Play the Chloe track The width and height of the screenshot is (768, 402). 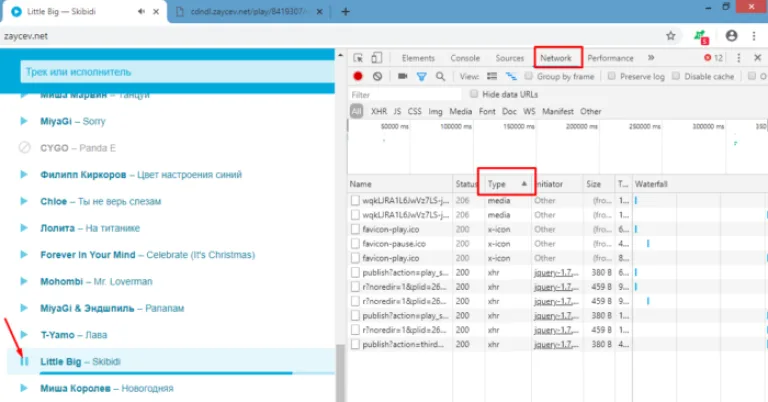(x=24, y=201)
